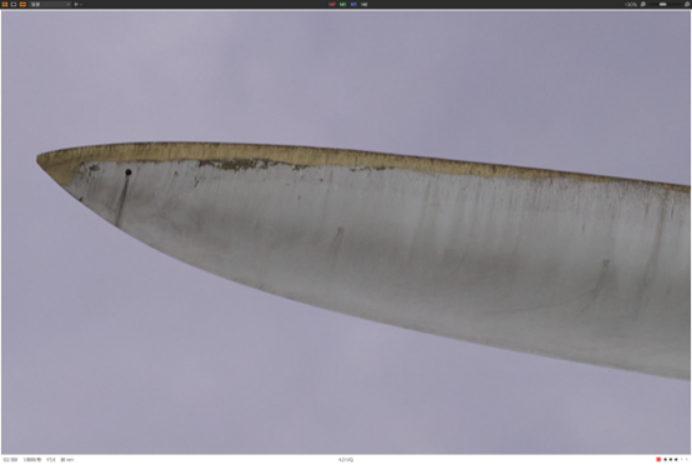Set rating with the first star dot
This screenshot has width=692, height=465.
pyautogui.click(x=665, y=460)
